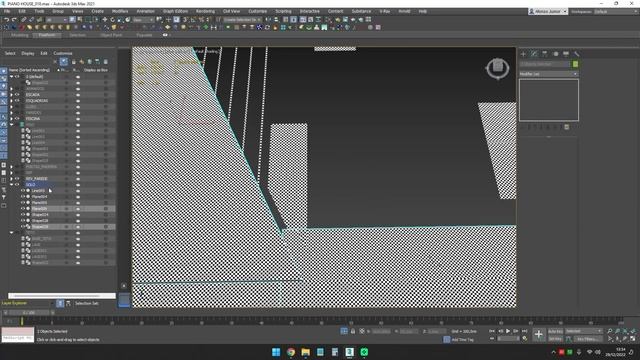
Task: Click the Isolate Selection icon in status bar
Action: click(x=344, y=331)
